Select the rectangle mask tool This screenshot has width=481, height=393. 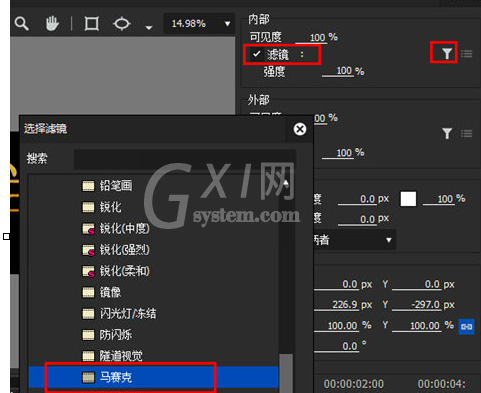click(91, 24)
